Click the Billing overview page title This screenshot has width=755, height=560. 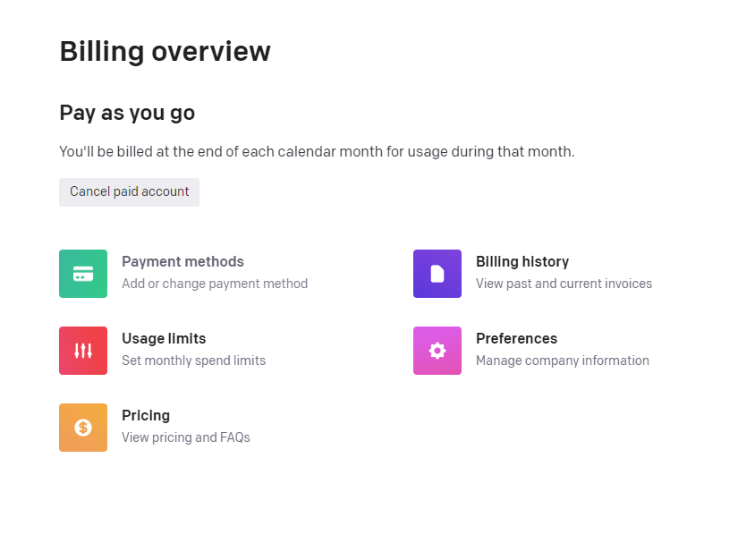tap(165, 51)
